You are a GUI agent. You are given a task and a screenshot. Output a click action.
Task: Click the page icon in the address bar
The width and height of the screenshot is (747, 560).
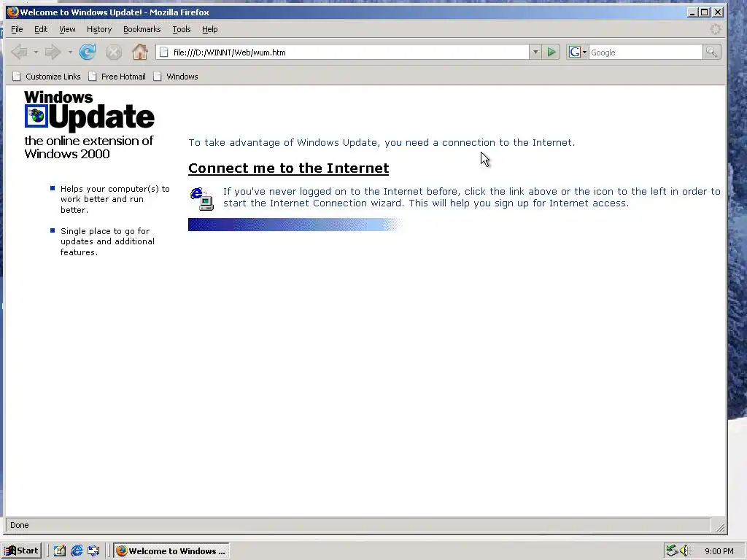pos(163,52)
